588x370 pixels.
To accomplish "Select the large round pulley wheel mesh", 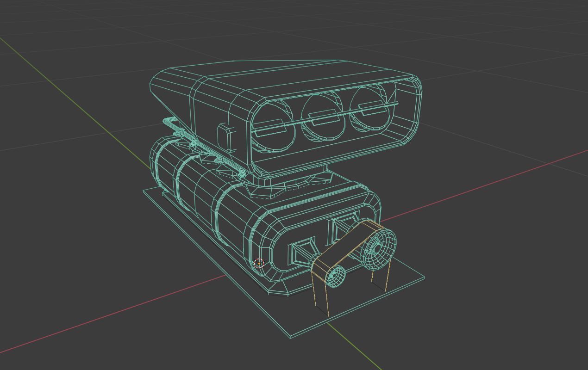I will 378,249.
